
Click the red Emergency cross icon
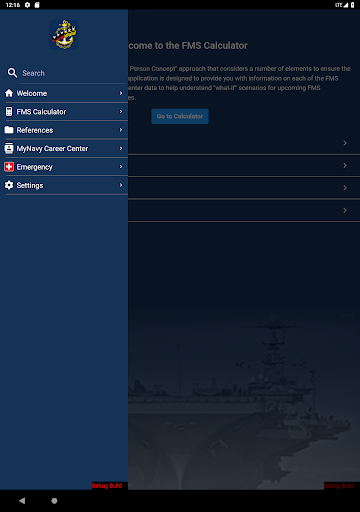click(x=9, y=167)
